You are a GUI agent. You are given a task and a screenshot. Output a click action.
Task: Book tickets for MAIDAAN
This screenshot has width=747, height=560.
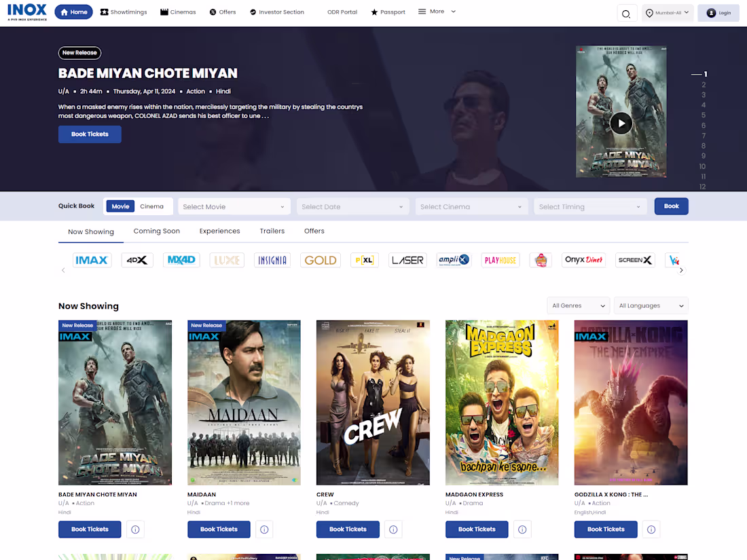pyautogui.click(x=218, y=529)
